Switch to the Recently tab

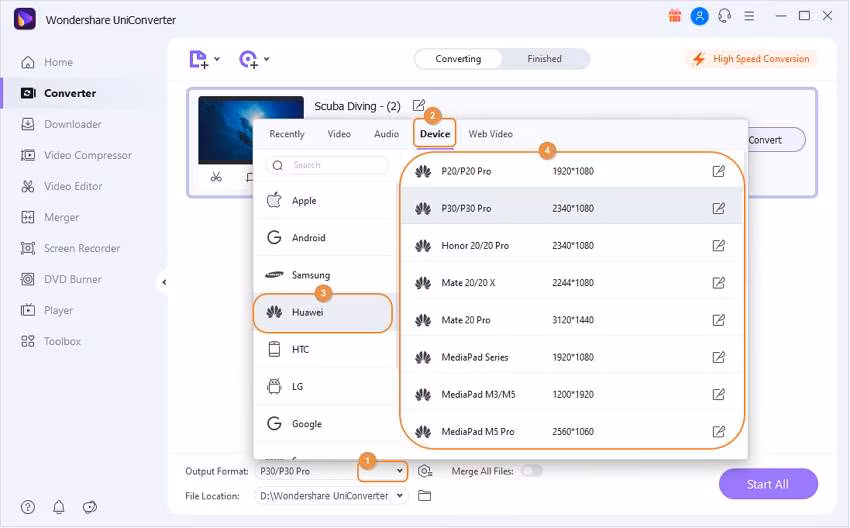click(x=287, y=134)
